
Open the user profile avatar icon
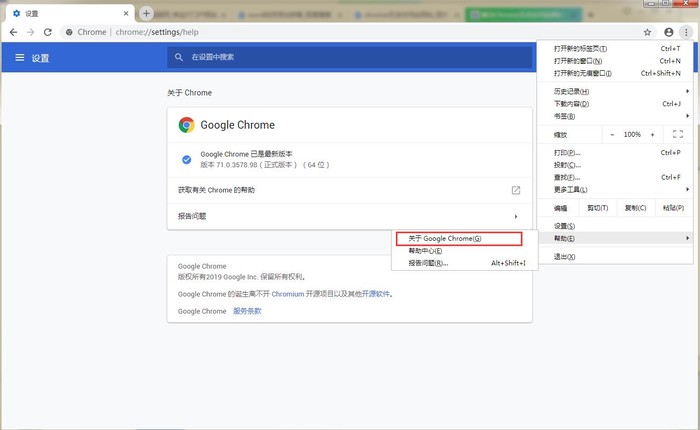pos(668,32)
